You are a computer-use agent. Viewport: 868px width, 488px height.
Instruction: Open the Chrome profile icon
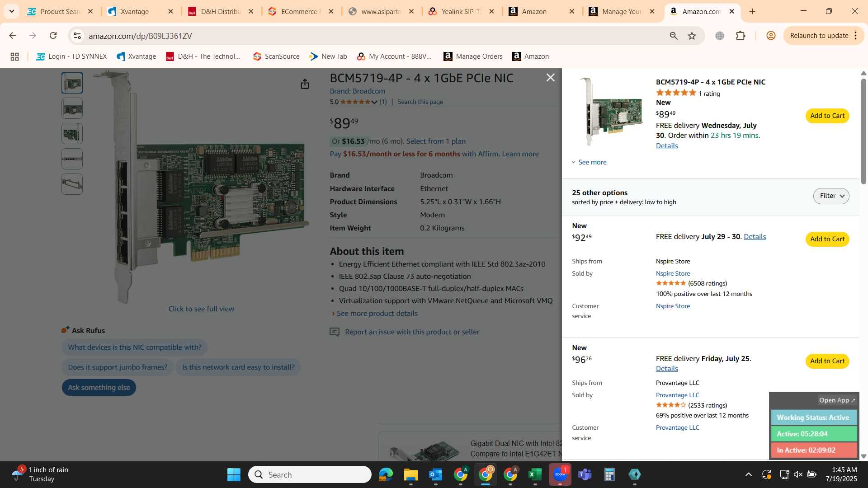point(771,36)
